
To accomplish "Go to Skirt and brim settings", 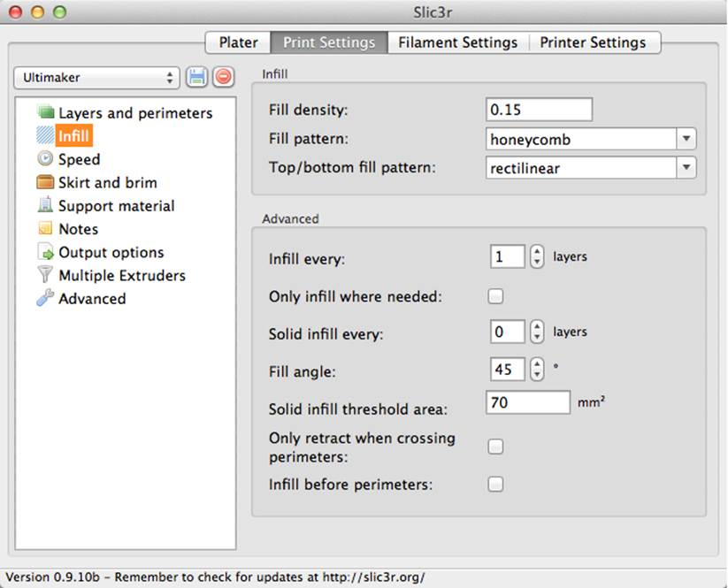I will [108, 182].
